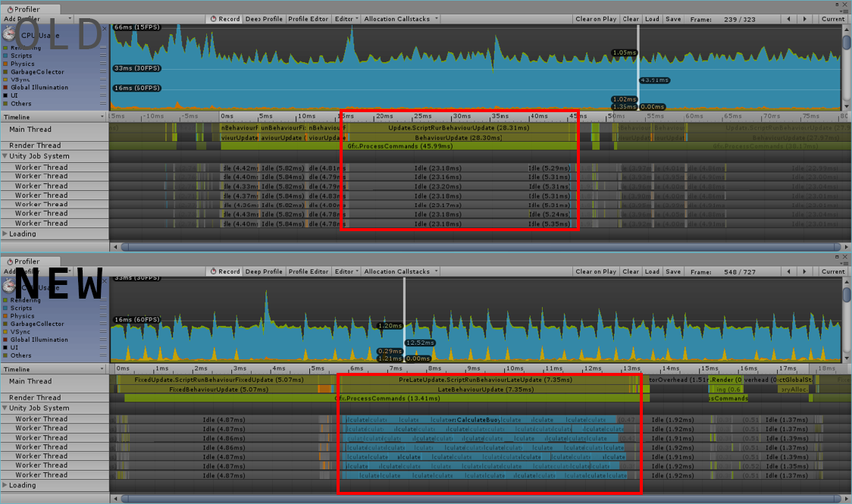Click right arrow of lower timeline horizontal scrollbar

(845, 499)
